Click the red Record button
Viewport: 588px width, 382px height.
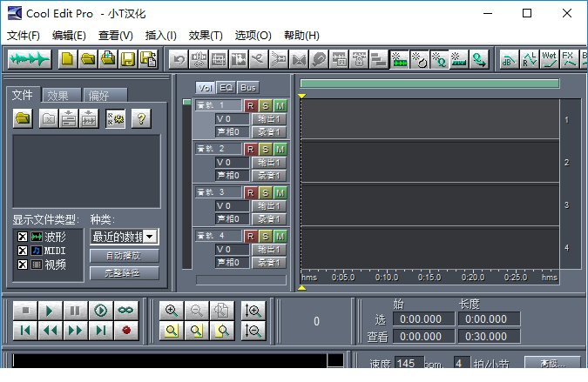click(x=126, y=331)
